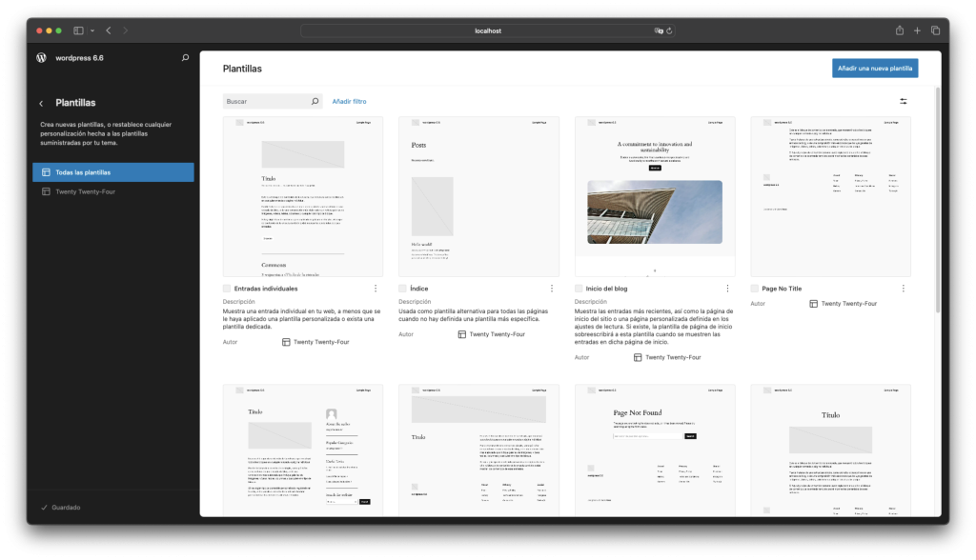
Task: Select Todas las plantillas in sidebar
Action: (113, 172)
